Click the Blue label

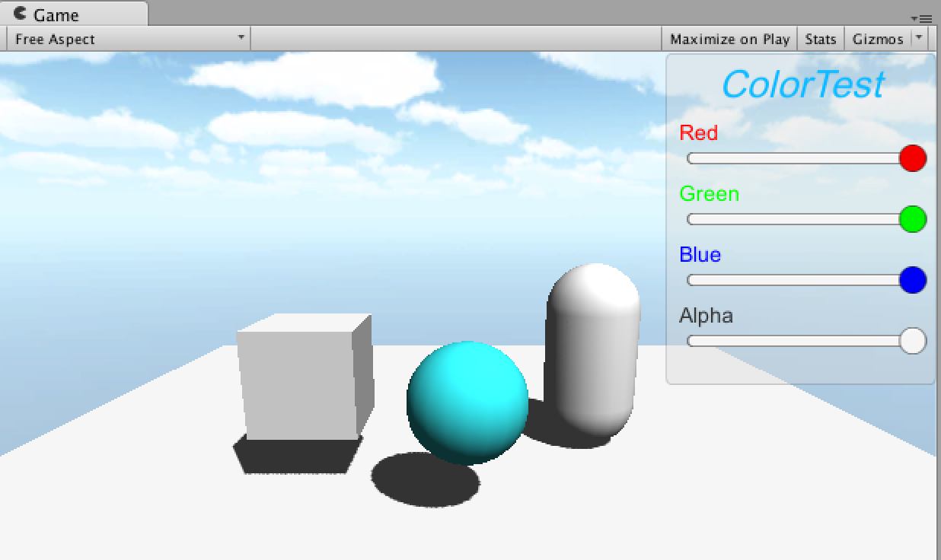pyautogui.click(x=700, y=254)
